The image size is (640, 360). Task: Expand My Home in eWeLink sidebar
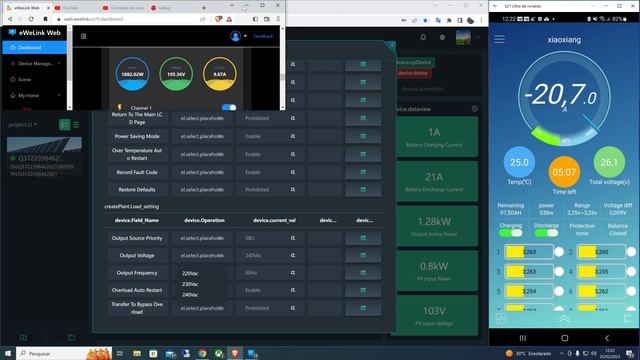pos(36,95)
